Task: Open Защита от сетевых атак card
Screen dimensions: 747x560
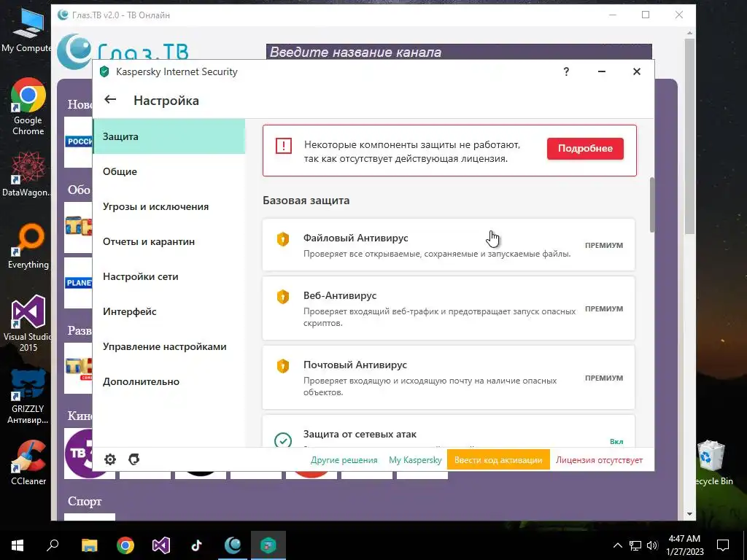Action: [x=449, y=432]
